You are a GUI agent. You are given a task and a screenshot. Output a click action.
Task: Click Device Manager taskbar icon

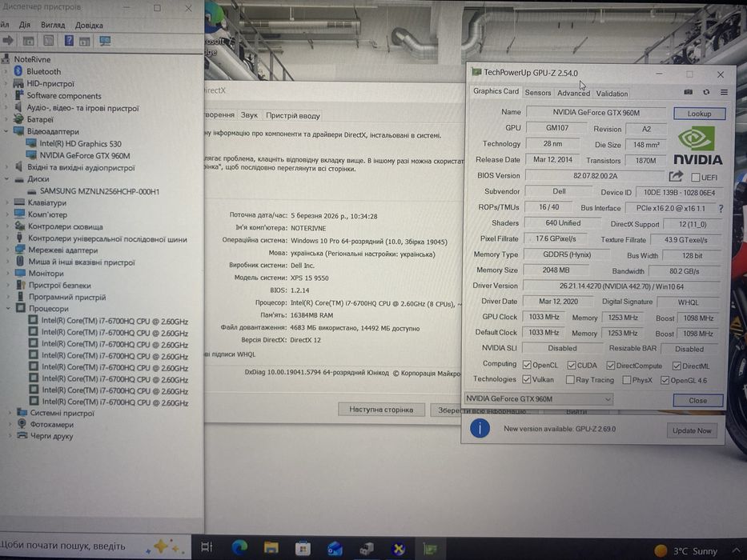(367, 549)
